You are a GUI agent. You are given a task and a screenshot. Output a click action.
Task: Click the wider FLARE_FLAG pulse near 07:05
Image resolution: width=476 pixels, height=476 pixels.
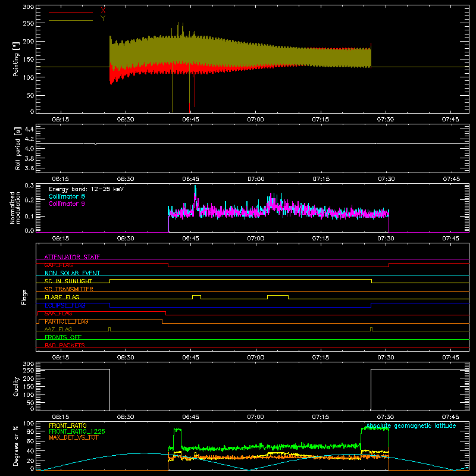[x=278, y=297]
